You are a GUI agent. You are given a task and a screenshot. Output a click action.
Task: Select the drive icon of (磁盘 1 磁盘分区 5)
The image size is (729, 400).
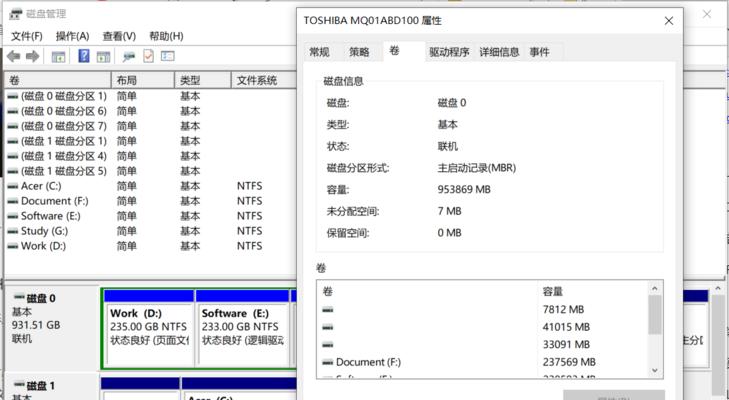(13, 172)
